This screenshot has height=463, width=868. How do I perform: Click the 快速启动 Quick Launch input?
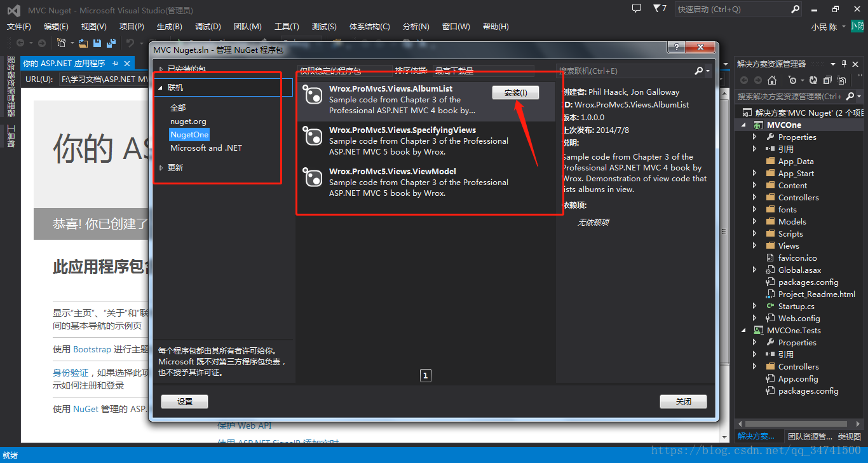click(x=733, y=9)
